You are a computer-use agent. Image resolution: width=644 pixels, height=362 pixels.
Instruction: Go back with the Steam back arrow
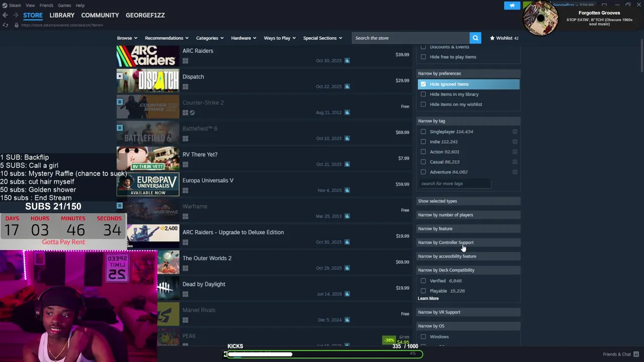coord(5,15)
